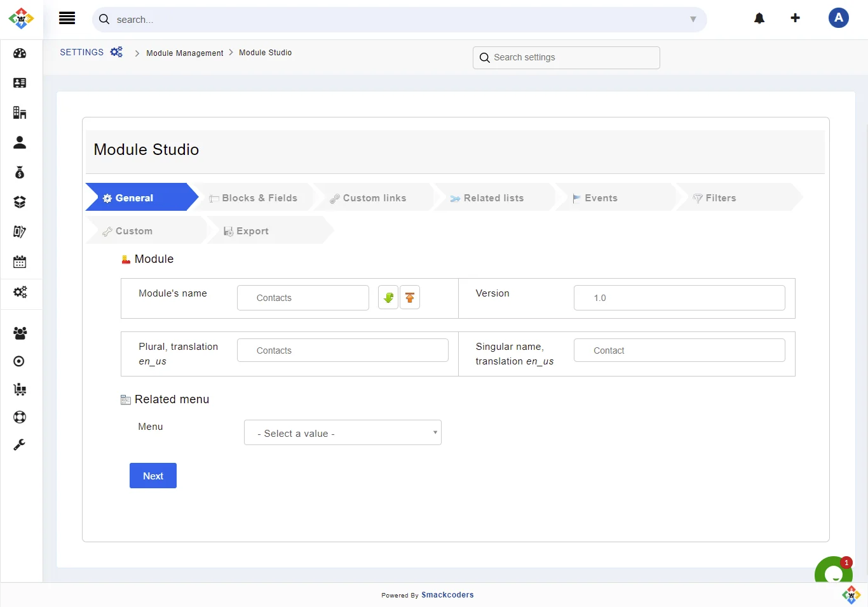
Task: Focus the Version input field
Action: point(679,298)
